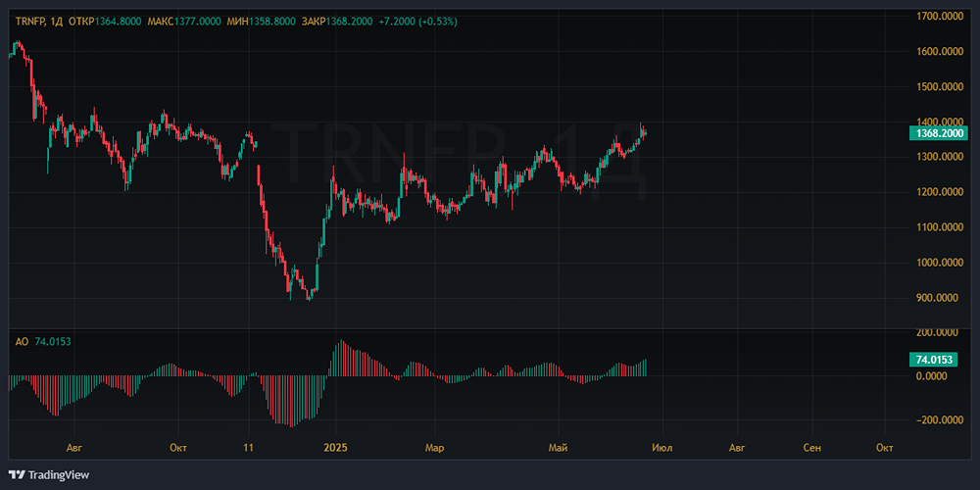Click the 1500.0000 price axis label

pos(940,86)
